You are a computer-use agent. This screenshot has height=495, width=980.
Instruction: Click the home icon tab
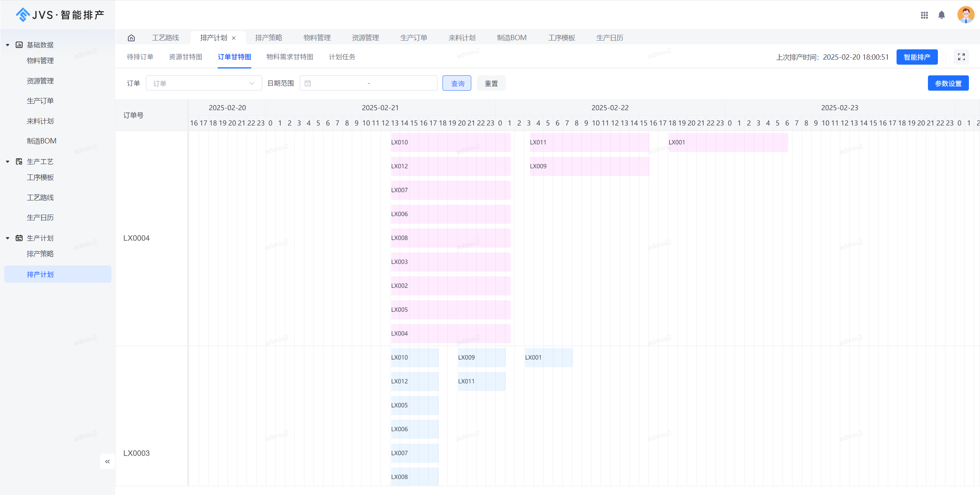point(131,38)
